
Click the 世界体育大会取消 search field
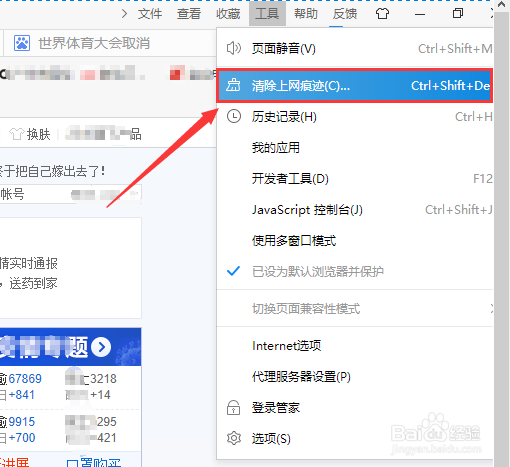point(110,43)
